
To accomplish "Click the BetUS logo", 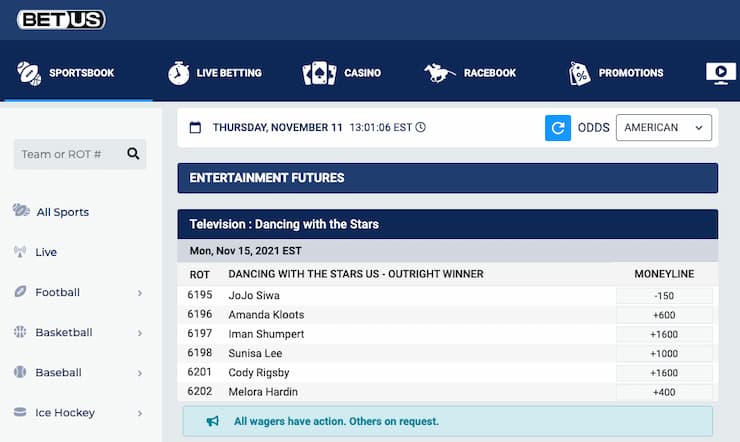I will (x=61, y=20).
